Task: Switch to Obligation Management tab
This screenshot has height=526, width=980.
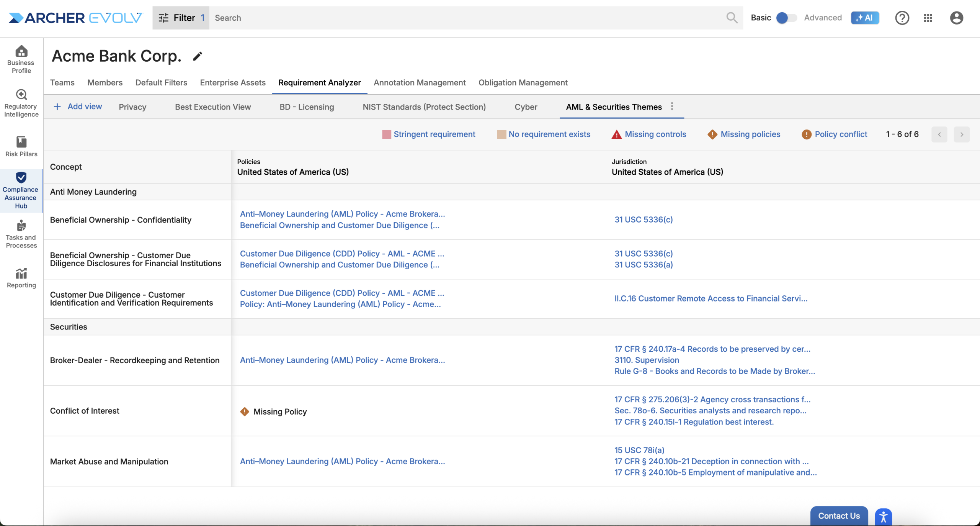Action: coord(523,83)
